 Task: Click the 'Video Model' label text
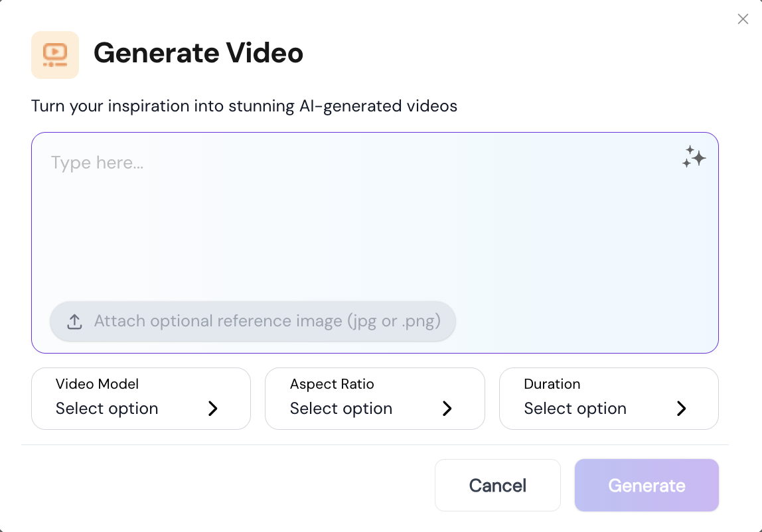(x=97, y=384)
